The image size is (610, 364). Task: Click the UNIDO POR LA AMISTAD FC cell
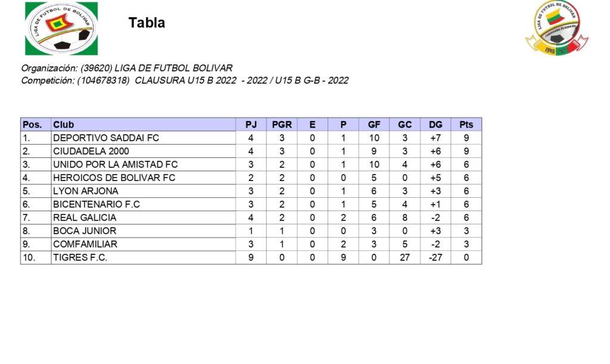click(x=116, y=164)
